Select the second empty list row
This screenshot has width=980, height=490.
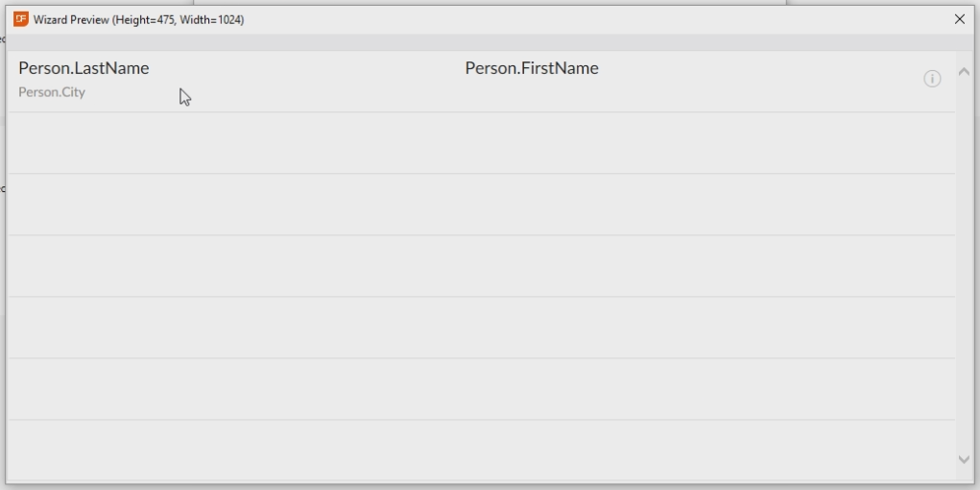click(480, 143)
